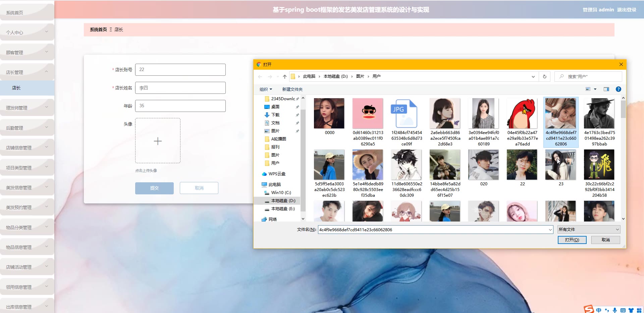Click the Up folder arrow in file dialog
The width and height of the screenshot is (644, 313).
tap(285, 77)
